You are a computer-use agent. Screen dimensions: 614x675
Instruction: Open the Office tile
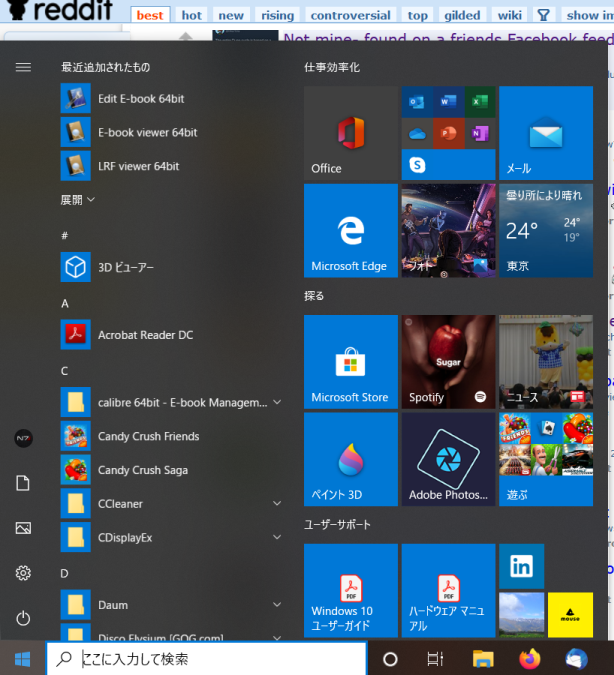[x=350, y=133]
